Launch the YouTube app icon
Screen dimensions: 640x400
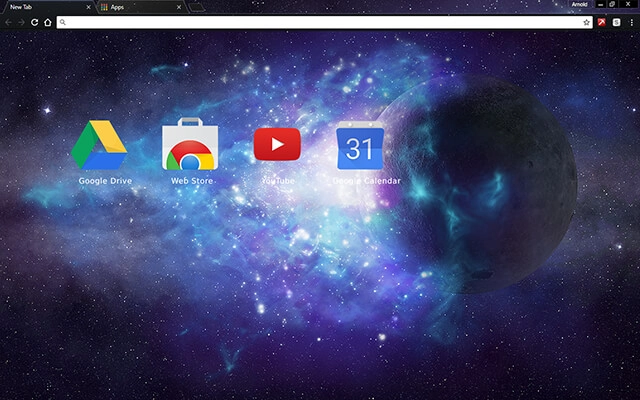(x=277, y=144)
